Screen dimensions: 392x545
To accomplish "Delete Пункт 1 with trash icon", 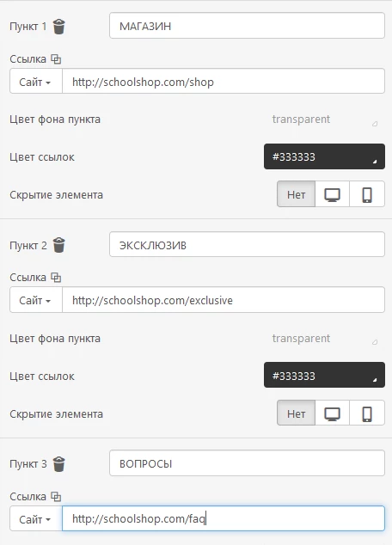I will tap(58, 27).
